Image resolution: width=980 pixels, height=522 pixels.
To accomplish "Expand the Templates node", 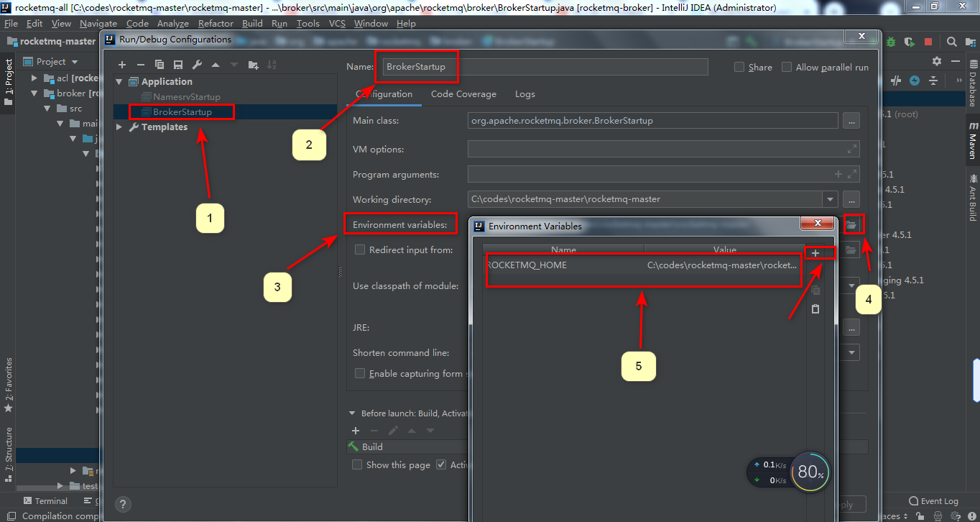I will pos(119,127).
